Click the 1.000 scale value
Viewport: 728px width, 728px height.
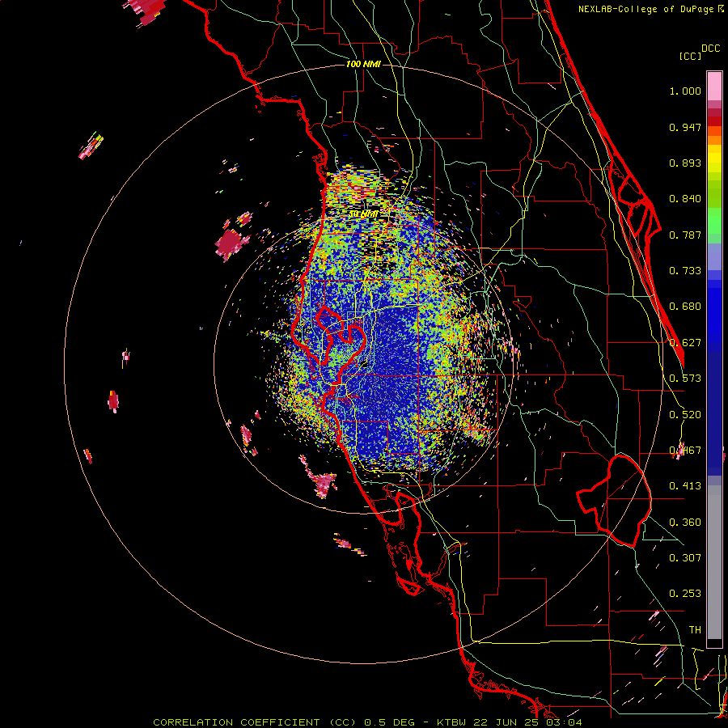(685, 91)
